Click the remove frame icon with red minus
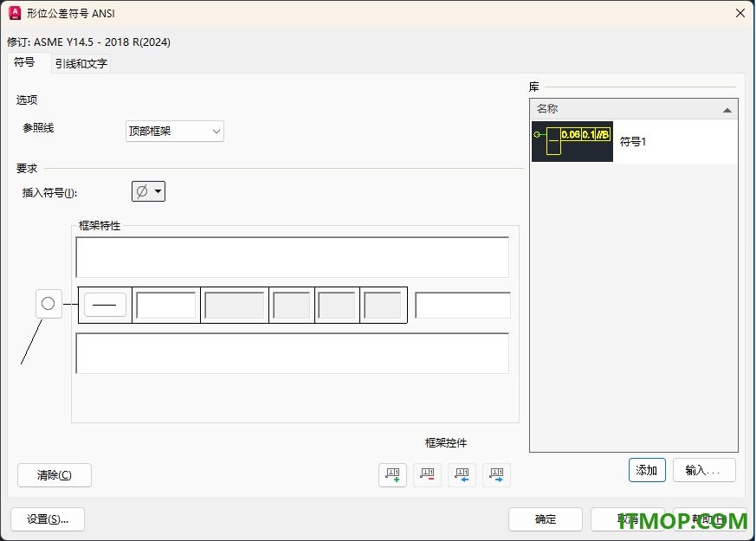The height and width of the screenshot is (541, 756). (x=427, y=475)
